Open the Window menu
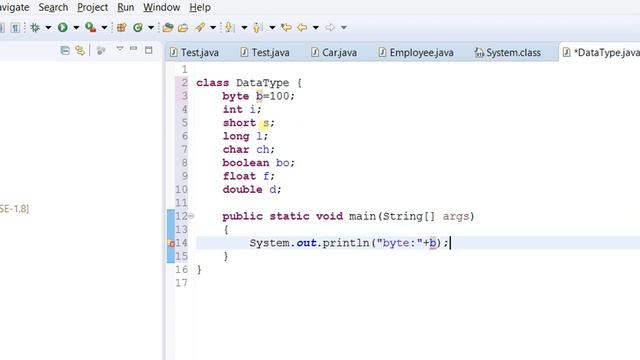 [162, 7]
